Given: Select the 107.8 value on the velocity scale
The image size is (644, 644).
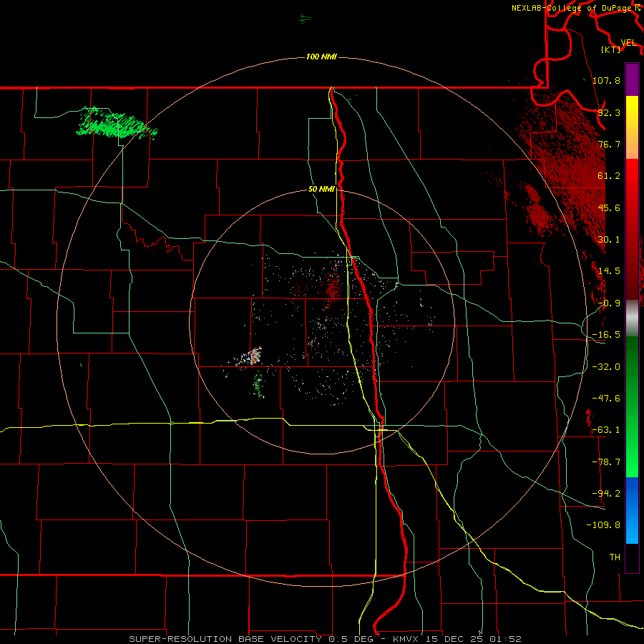Looking at the screenshot, I should (x=606, y=80).
